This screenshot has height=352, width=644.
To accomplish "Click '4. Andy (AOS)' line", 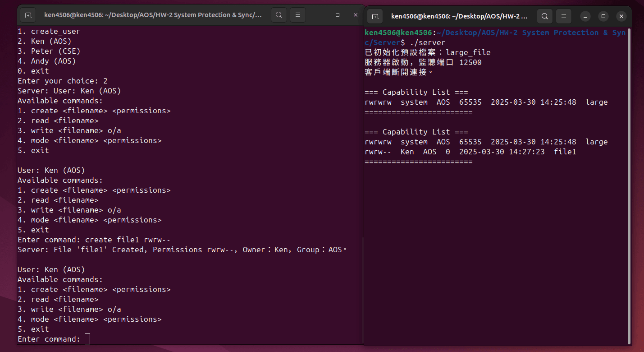I will 47,61.
